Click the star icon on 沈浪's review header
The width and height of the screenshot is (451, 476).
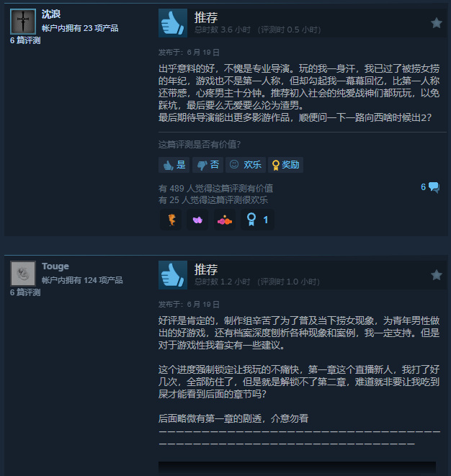click(x=437, y=23)
